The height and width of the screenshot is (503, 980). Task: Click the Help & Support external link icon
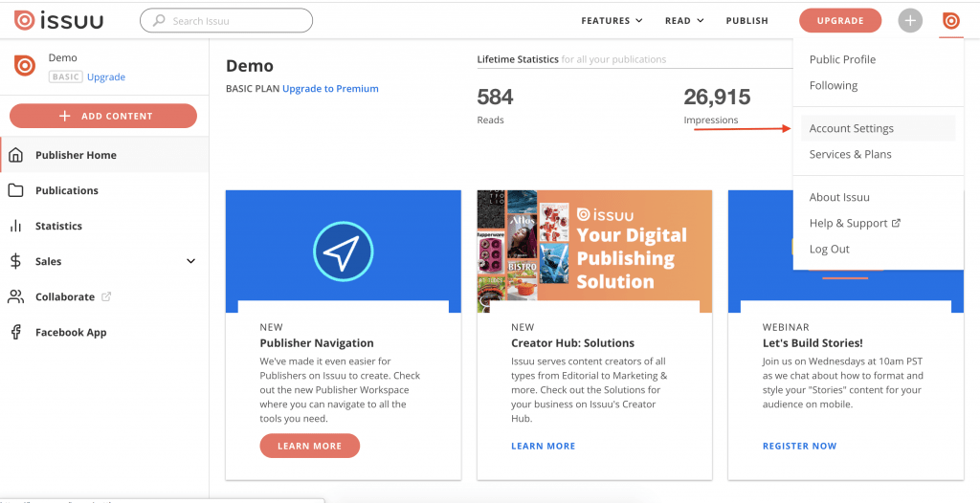(896, 223)
